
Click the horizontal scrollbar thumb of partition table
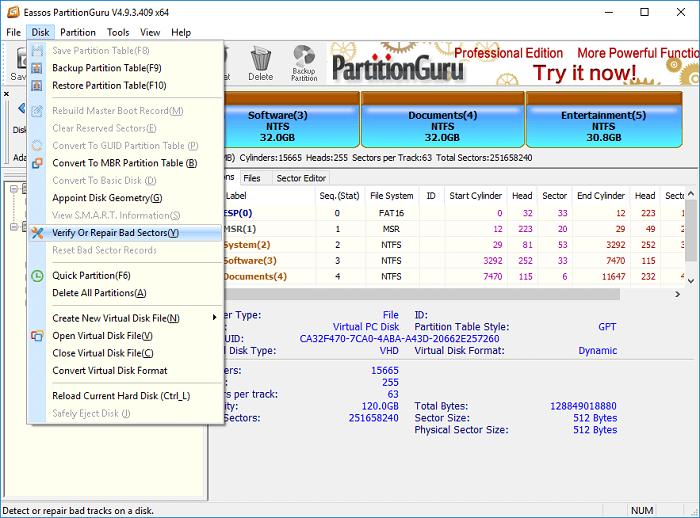[421, 294]
